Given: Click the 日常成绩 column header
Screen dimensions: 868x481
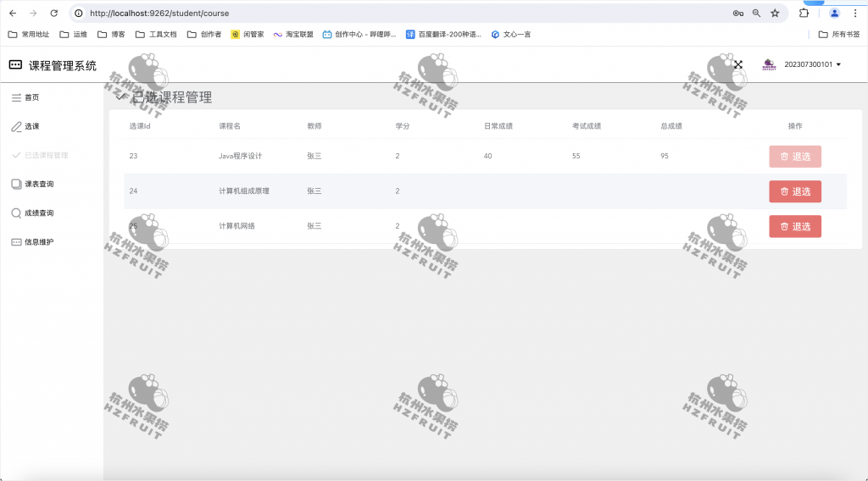Looking at the screenshot, I should coord(498,126).
